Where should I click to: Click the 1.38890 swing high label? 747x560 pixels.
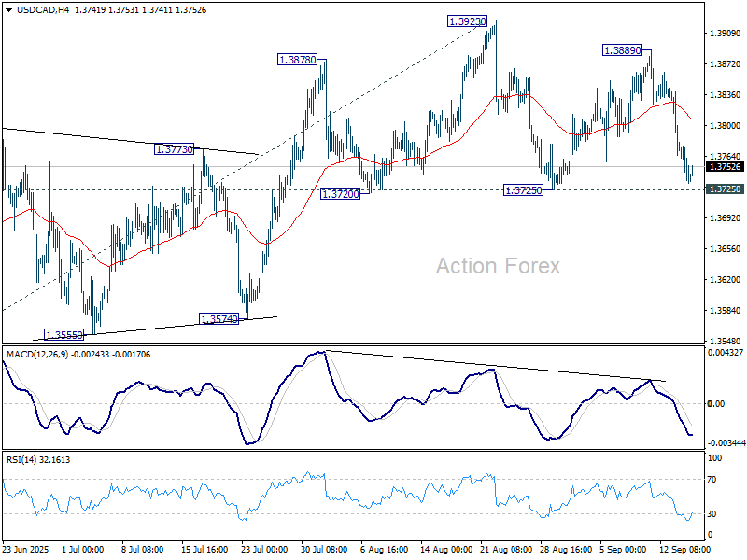pos(622,50)
